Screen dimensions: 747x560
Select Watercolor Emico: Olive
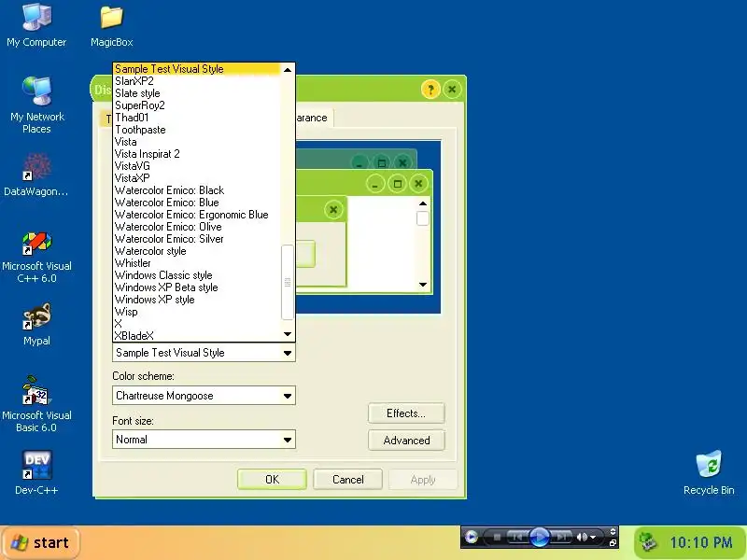click(197, 227)
